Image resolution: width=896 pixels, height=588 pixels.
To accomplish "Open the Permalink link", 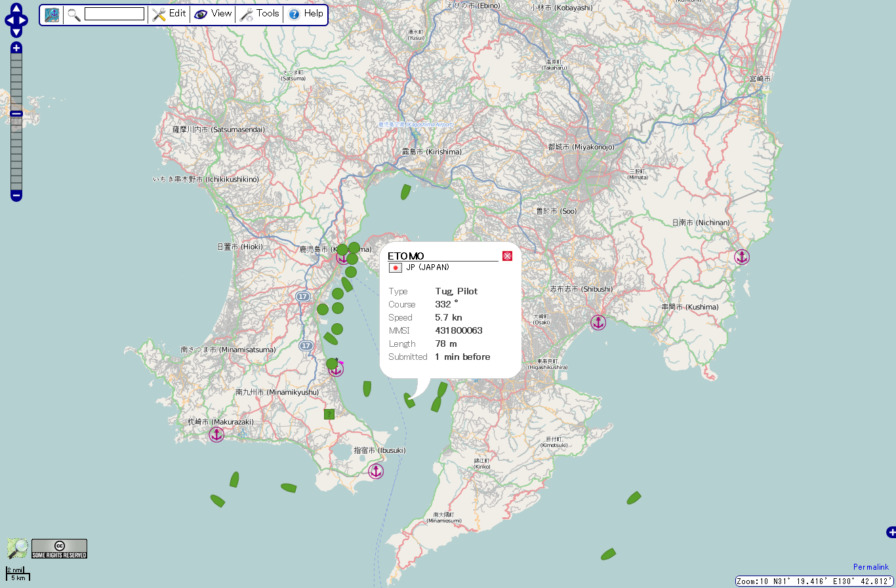I will point(870,567).
